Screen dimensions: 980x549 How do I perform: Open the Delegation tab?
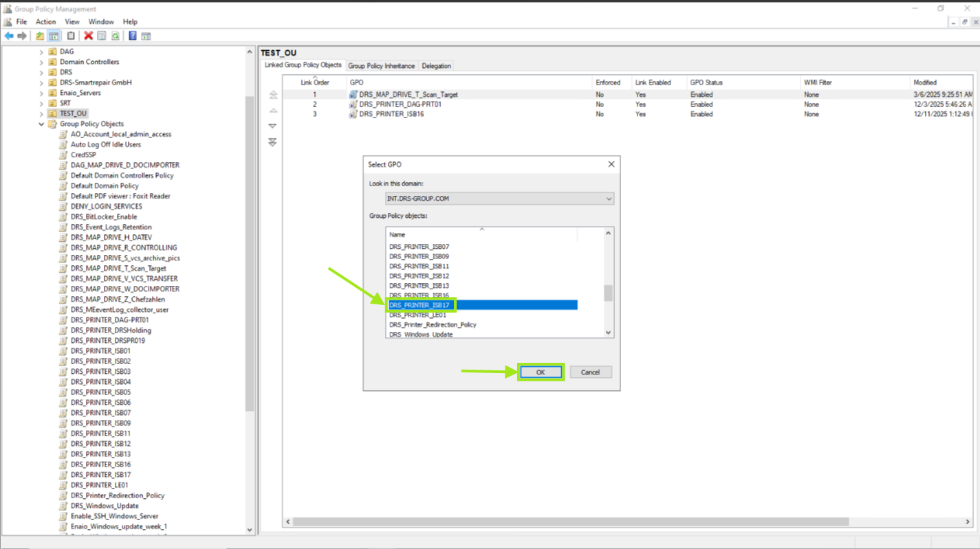[436, 66]
